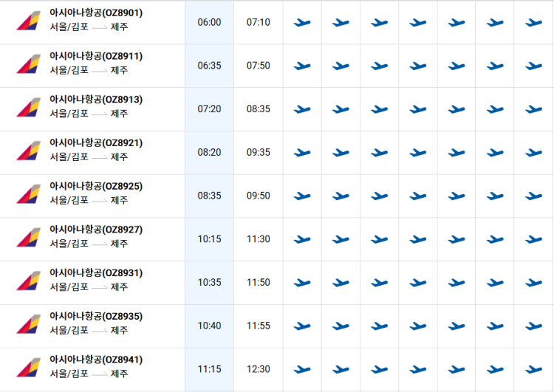The image size is (554, 392).
Task: Click the first airplane icon in the OZ8913 row
Action: (302, 109)
